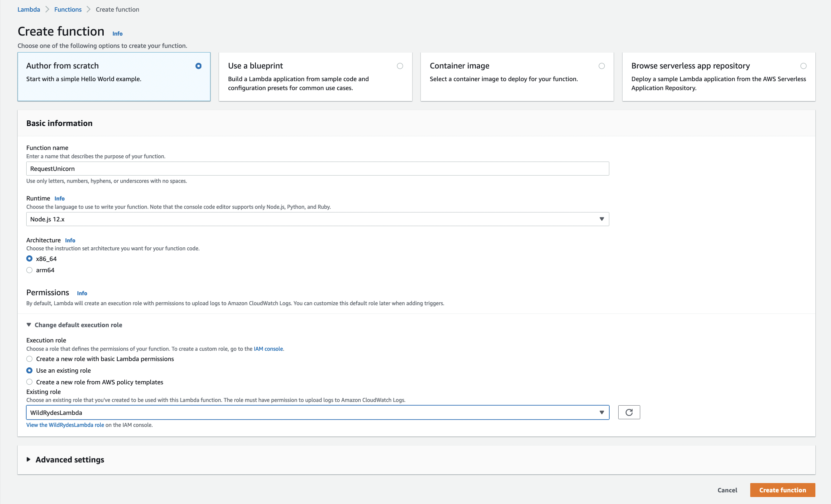
Task: Select arm64 architecture
Action: [30, 270]
